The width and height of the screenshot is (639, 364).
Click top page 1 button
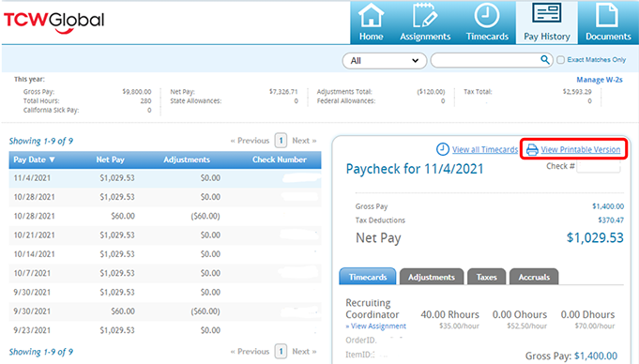point(281,141)
